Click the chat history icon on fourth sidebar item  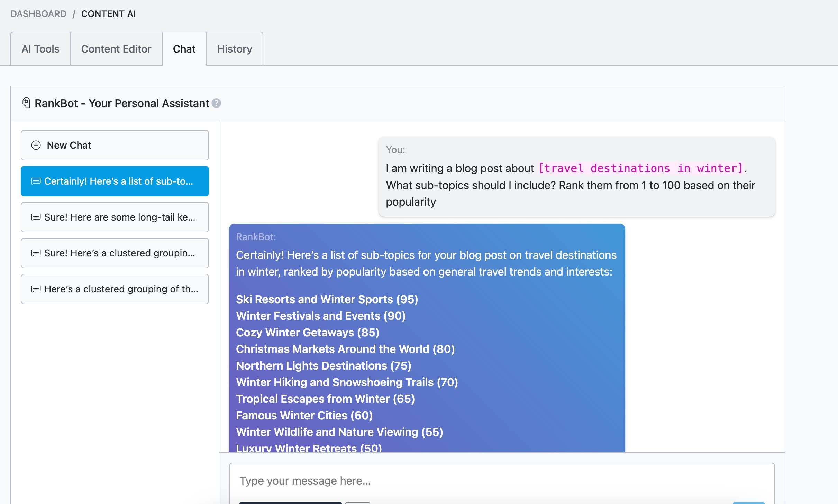coord(35,288)
